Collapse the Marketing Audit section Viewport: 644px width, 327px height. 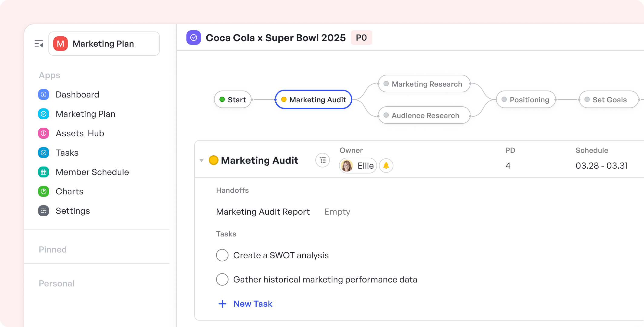click(202, 160)
